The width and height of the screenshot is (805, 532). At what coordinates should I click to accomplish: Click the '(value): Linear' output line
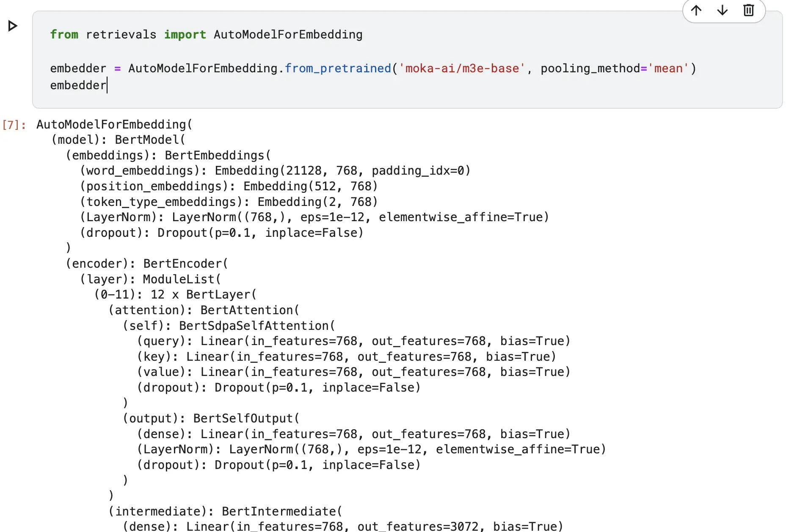pyautogui.click(x=353, y=372)
